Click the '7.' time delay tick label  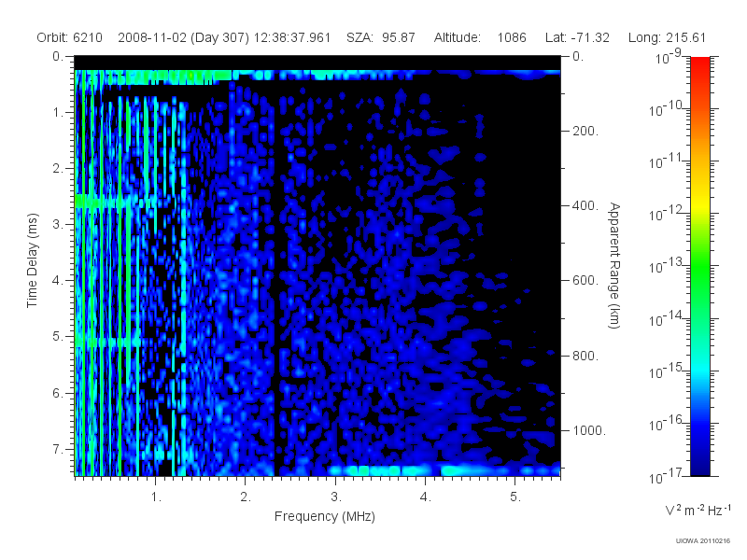[58, 449]
